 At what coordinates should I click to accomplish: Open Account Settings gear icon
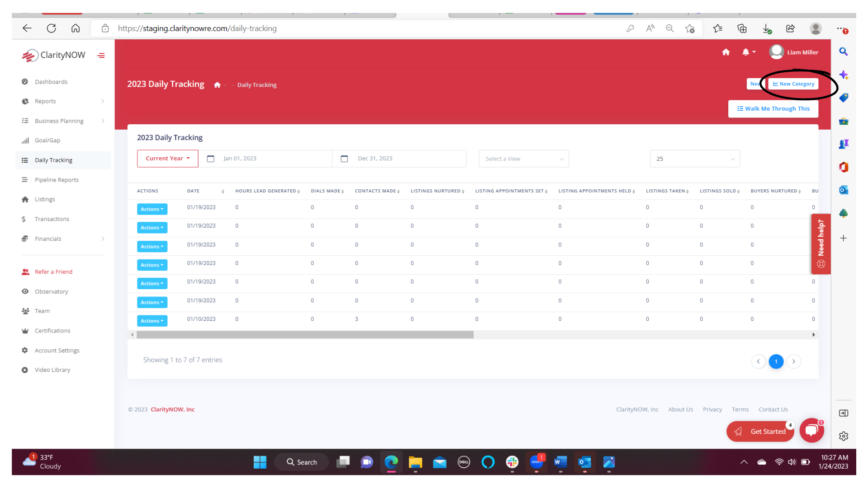coord(25,350)
